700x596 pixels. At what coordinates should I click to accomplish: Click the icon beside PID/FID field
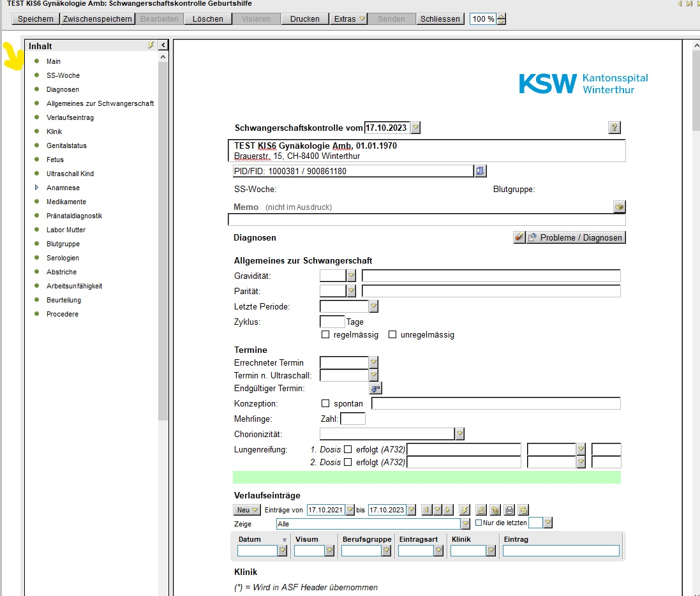[480, 171]
